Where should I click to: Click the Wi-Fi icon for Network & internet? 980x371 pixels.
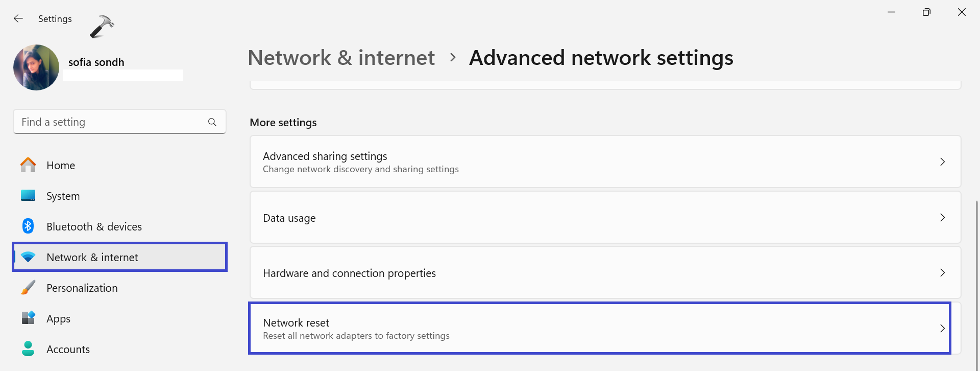[28, 257]
